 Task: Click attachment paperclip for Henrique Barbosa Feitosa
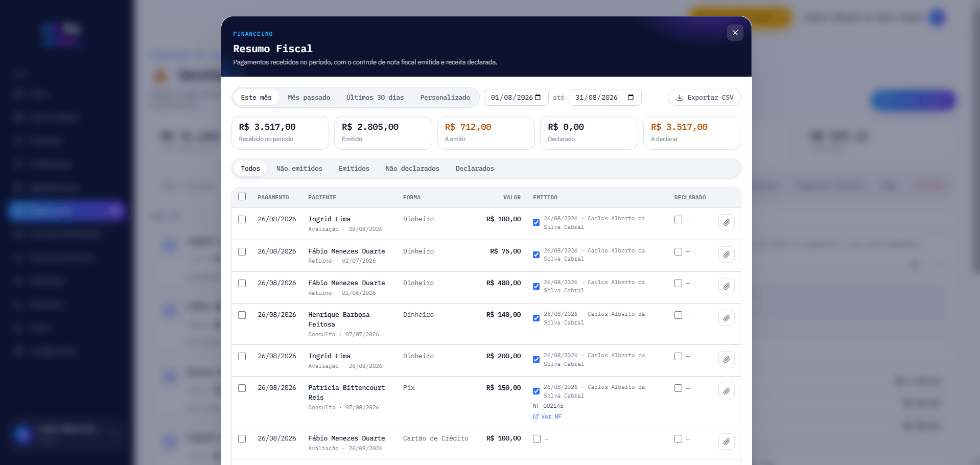pyautogui.click(x=726, y=318)
